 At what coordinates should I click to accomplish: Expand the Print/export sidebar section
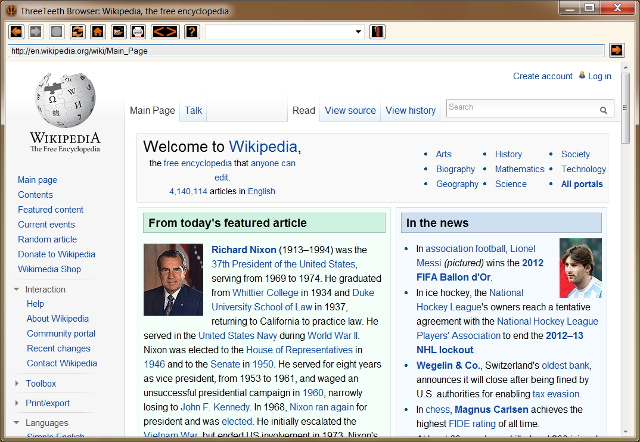[16, 403]
